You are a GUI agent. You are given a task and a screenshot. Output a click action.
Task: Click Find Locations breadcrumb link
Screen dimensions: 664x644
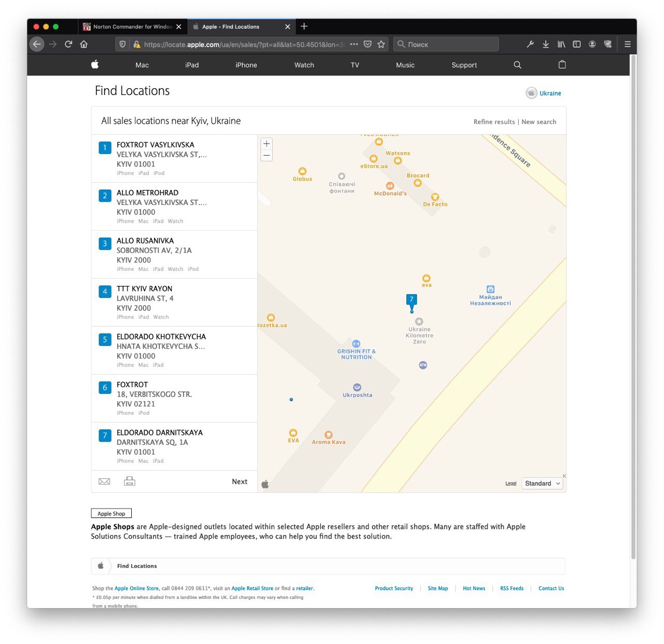pyautogui.click(x=137, y=566)
